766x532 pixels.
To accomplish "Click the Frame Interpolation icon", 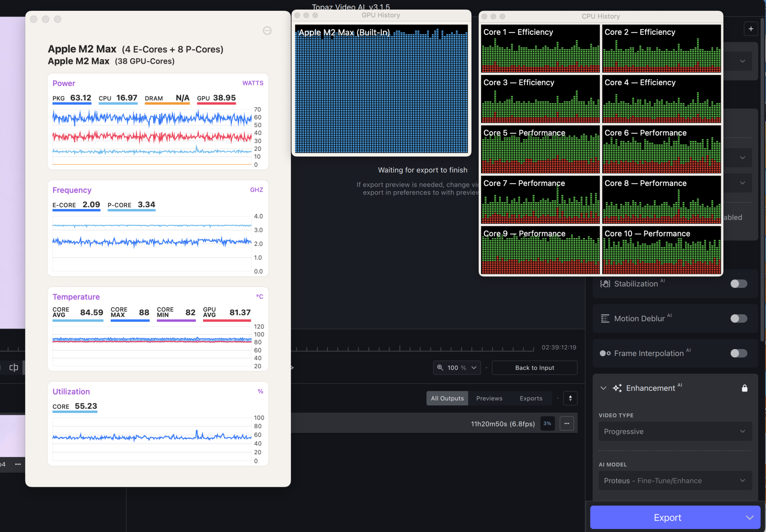I will coord(605,353).
